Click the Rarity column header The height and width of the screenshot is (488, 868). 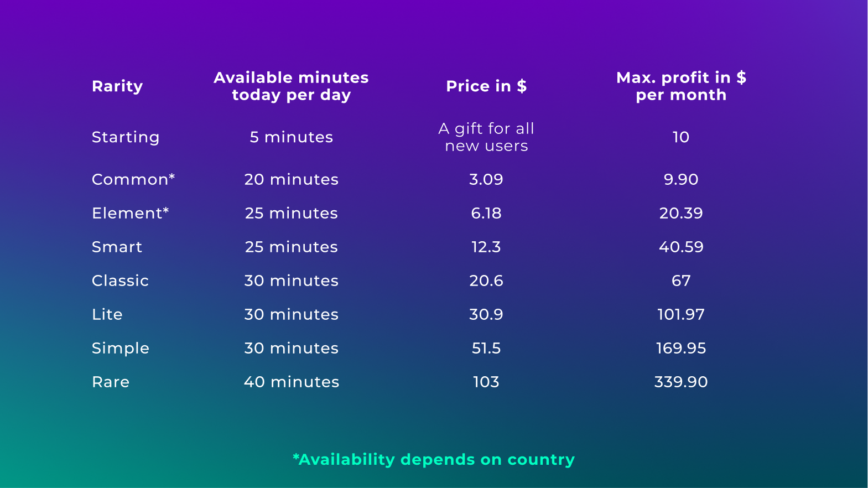117,86
